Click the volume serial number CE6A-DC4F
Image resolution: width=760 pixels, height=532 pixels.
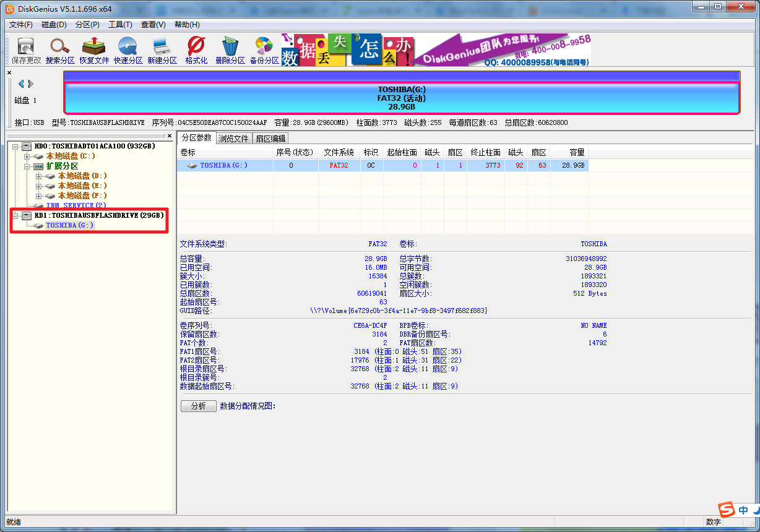pos(370,325)
